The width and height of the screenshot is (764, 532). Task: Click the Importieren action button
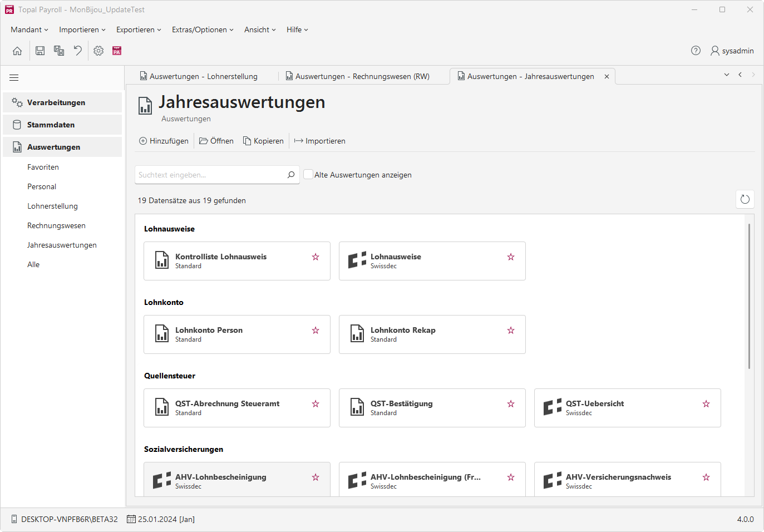point(320,141)
